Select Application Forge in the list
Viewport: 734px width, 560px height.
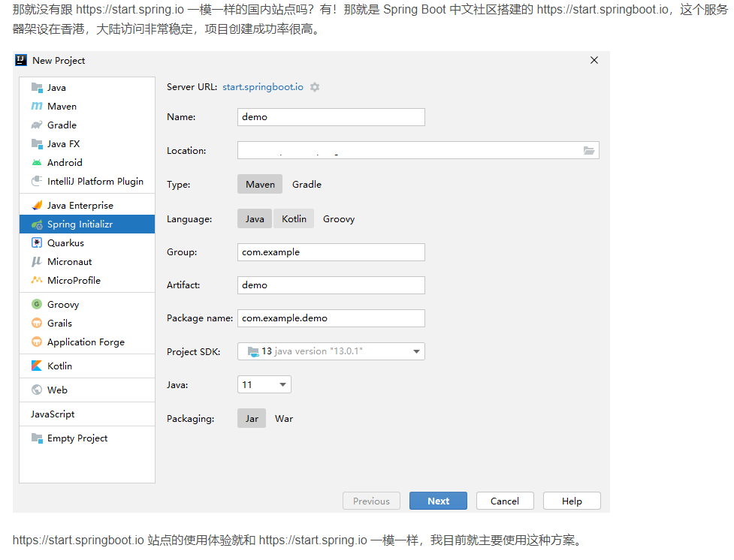pos(87,342)
